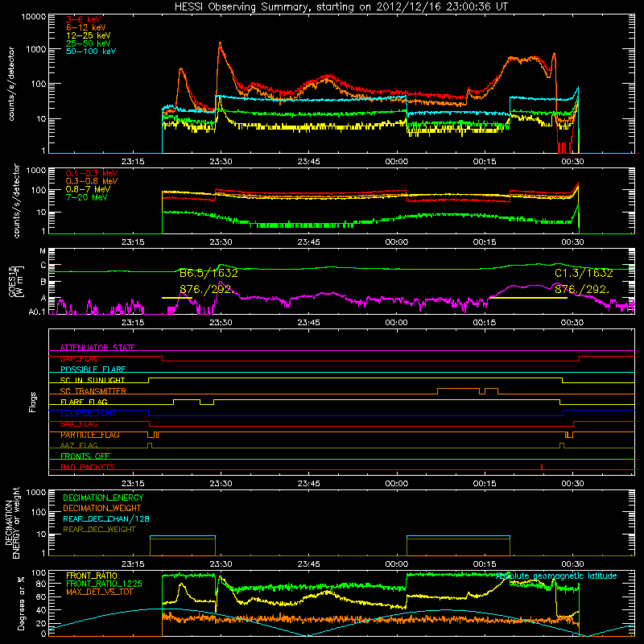The width and height of the screenshot is (644, 644).
Task: Click the FRONT_RATIO legend label
Action: [92, 576]
